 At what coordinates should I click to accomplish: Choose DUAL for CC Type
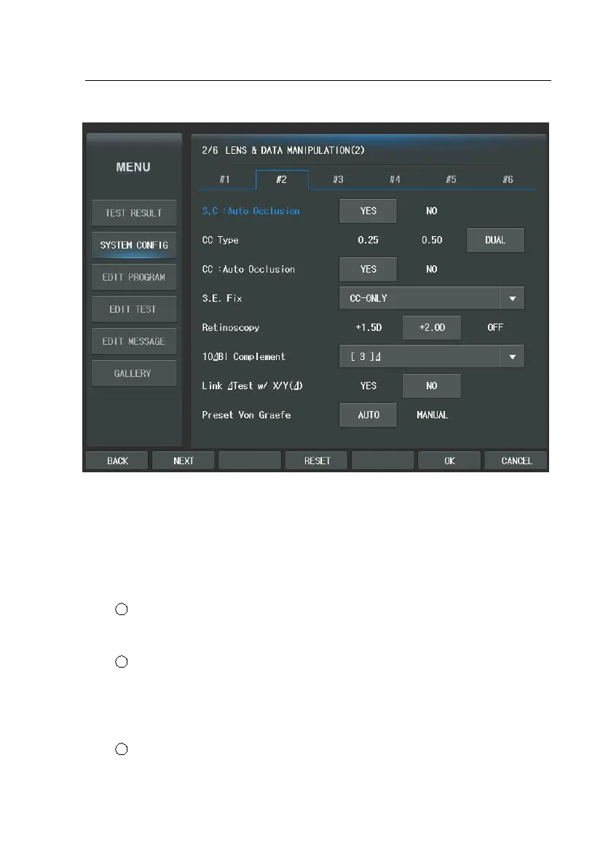point(495,241)
